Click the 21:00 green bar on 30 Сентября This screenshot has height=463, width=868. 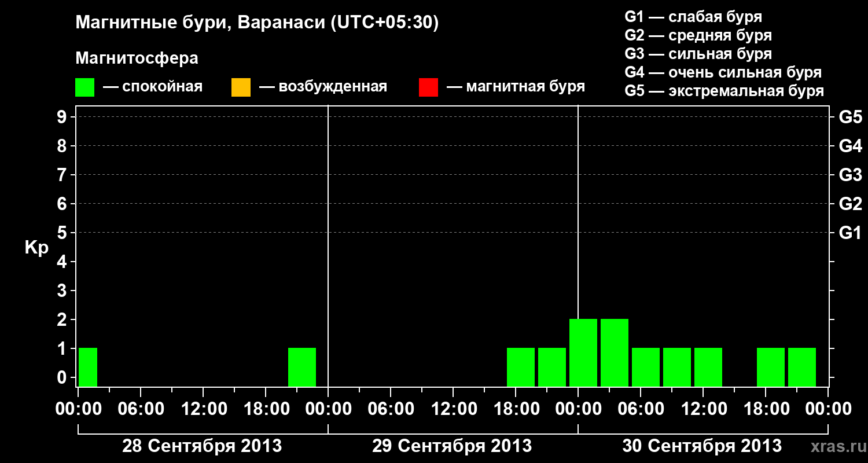point(802,367)
